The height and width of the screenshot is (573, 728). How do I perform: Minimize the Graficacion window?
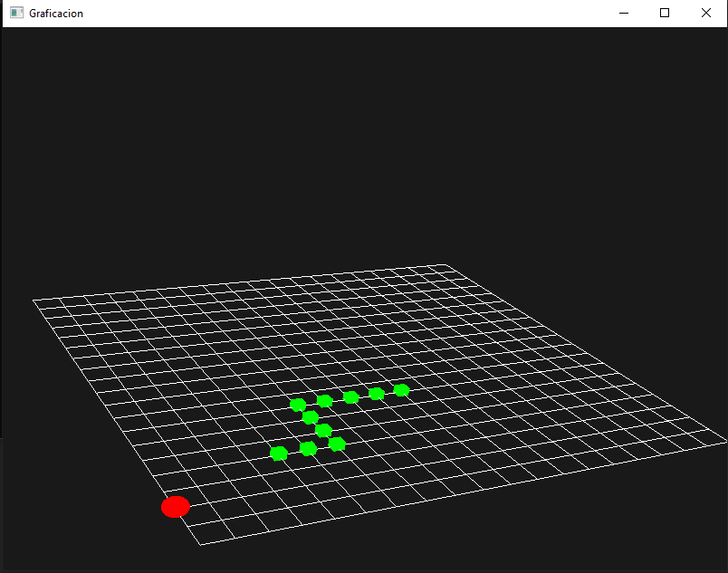click(624, 13)
